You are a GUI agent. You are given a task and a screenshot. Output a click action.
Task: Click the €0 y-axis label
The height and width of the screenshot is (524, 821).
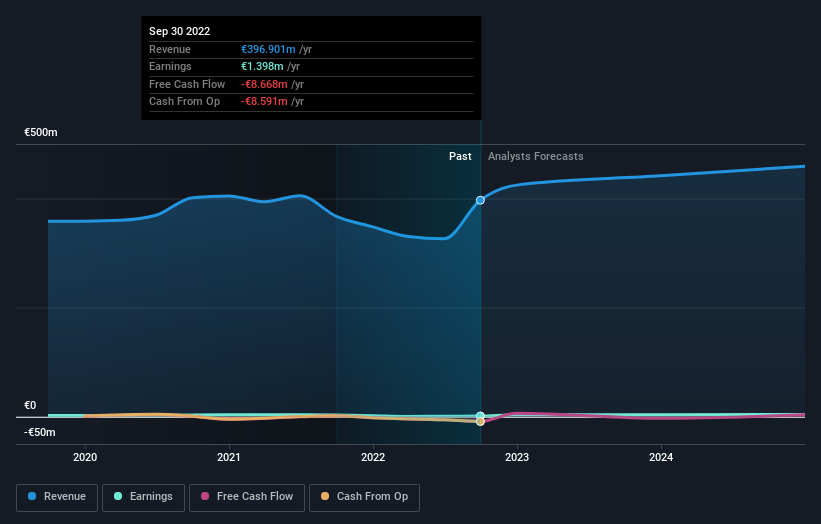(x=30, y=405)
